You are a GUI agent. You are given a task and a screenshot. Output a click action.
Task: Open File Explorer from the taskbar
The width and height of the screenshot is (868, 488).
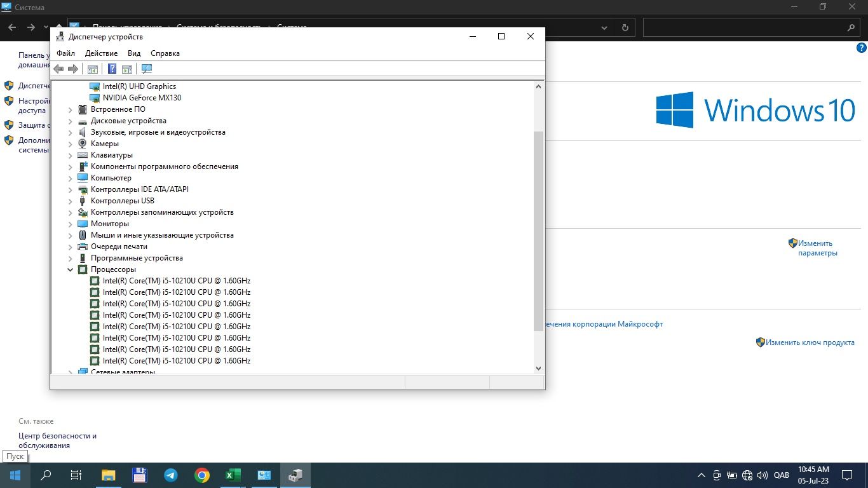point(109,475)
